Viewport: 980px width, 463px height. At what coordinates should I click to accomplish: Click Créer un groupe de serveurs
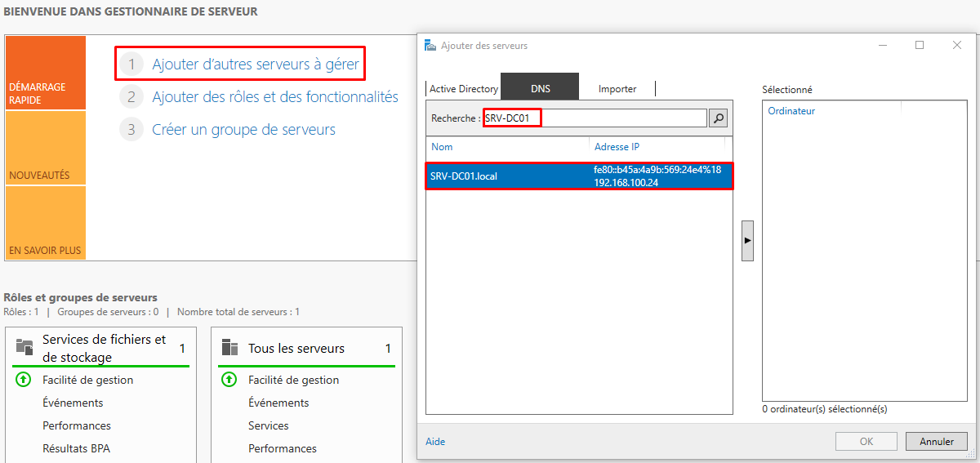tap(243, 130)
